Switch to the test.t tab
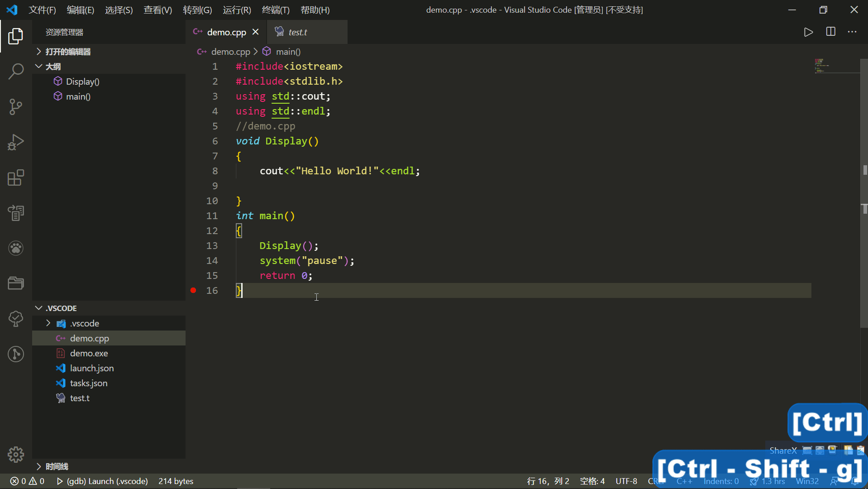Viewport: 868px width, 489px height. pos(307,32)
